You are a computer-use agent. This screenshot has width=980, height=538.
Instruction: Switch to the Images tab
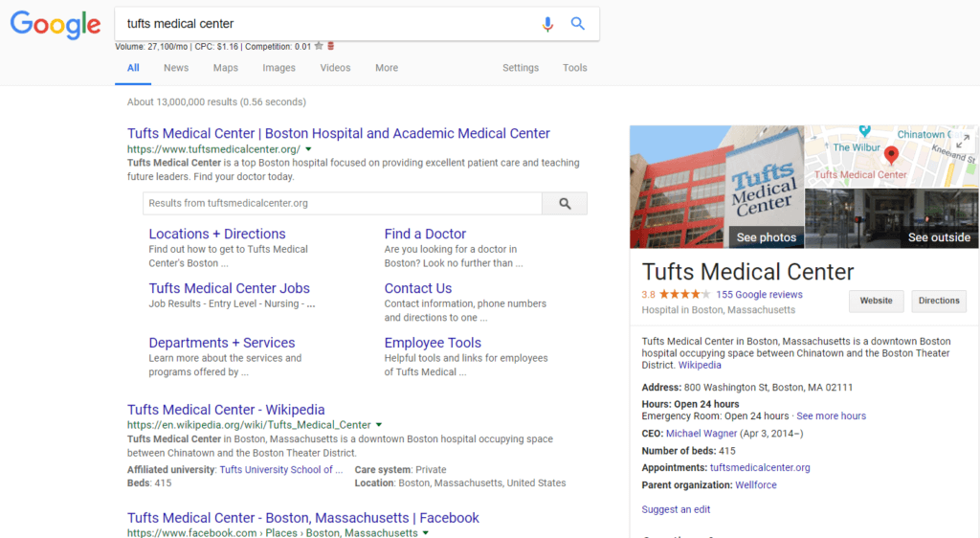[278, 67]
